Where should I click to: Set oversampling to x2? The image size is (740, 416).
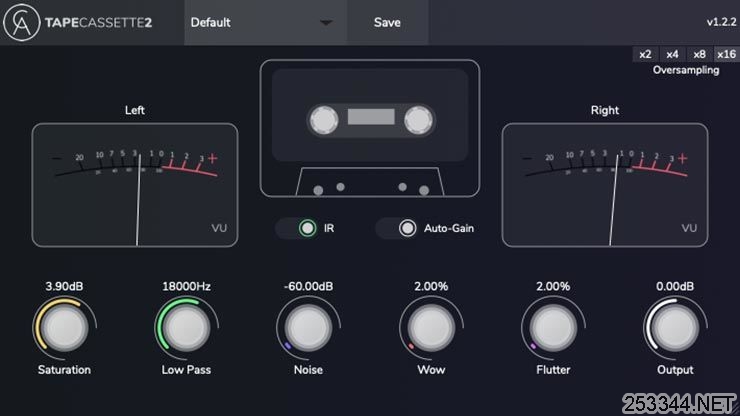tap(645, 54)
